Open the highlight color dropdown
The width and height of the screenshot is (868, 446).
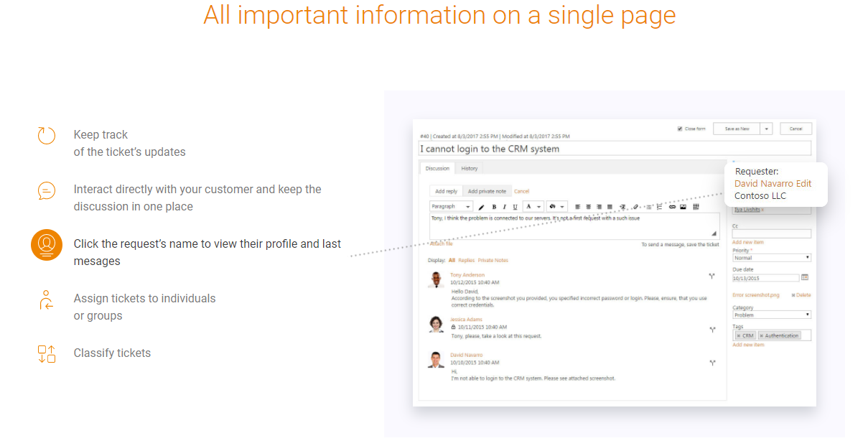click(x=556, y=207)
